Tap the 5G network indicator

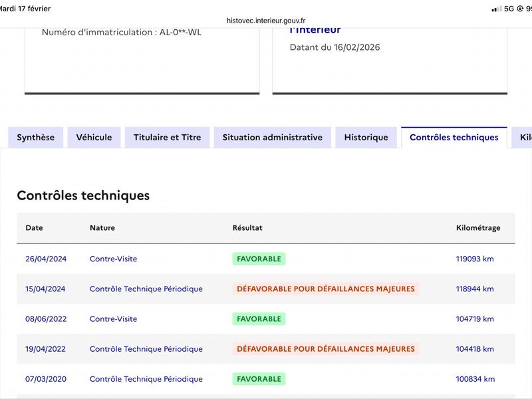[509, 9]
